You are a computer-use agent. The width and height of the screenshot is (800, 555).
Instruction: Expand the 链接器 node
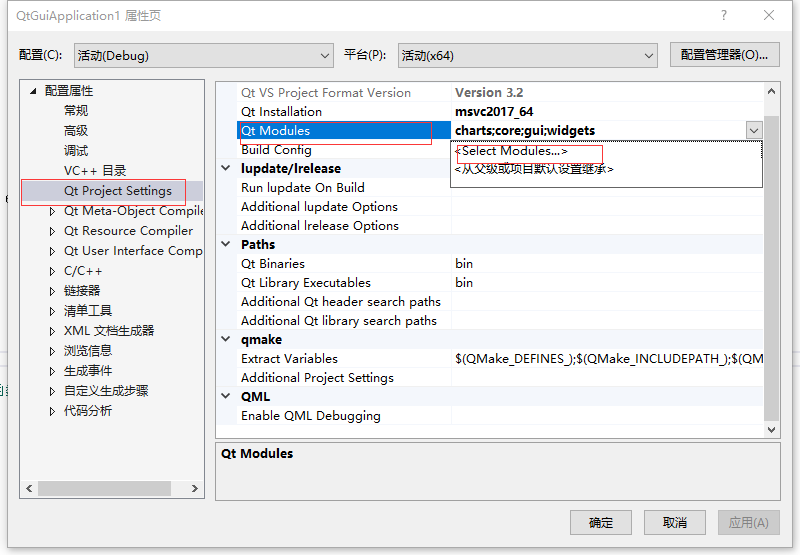[52, 291]
